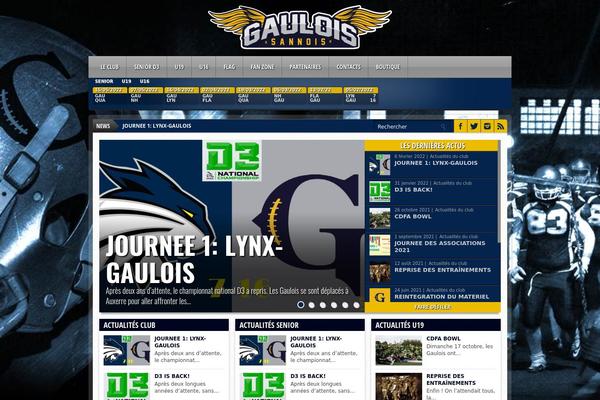Select the third slider pagination dot
Viewport: 600px width, 400px height.
pyautogui.click(x=323, y=305)
